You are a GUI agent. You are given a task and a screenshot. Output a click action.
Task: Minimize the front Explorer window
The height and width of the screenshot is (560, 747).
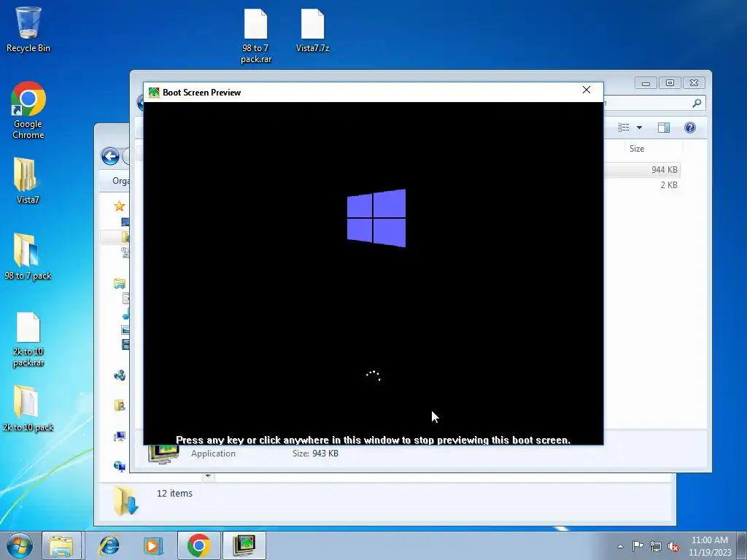[646, 83]
